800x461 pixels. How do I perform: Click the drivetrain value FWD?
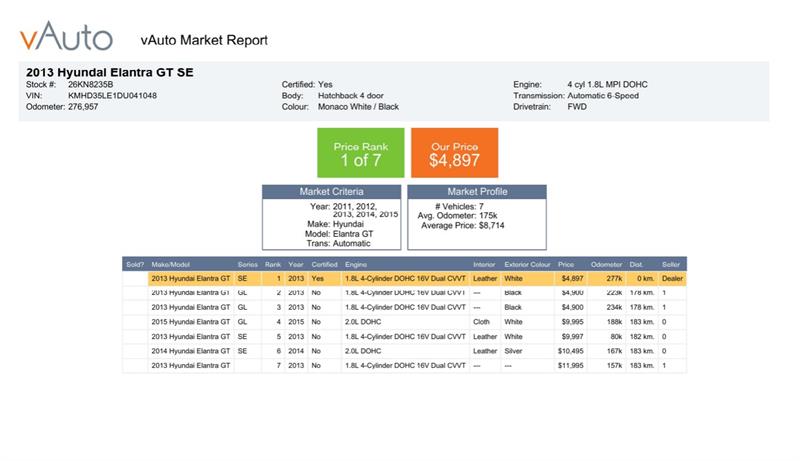point(577,107)
